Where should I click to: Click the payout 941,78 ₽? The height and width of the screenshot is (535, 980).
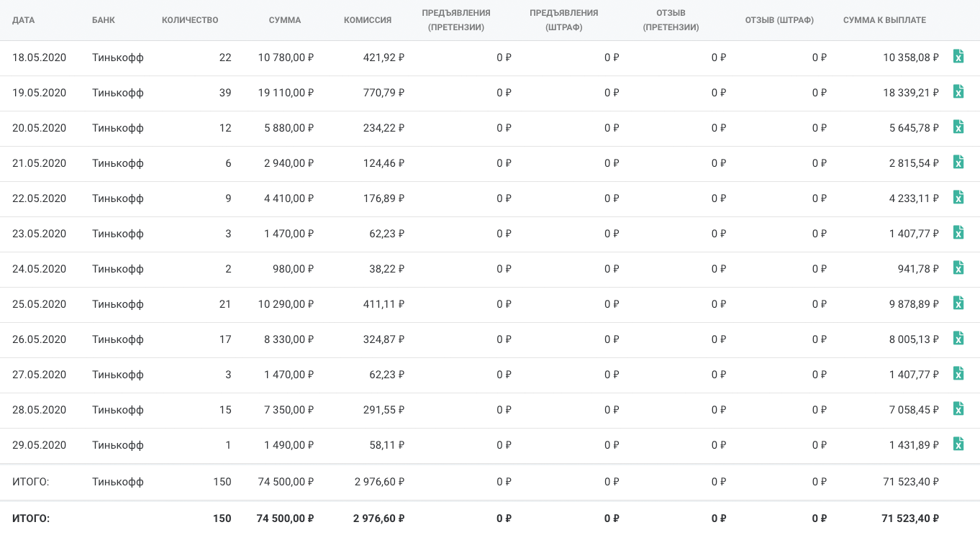tap(919, 269)
